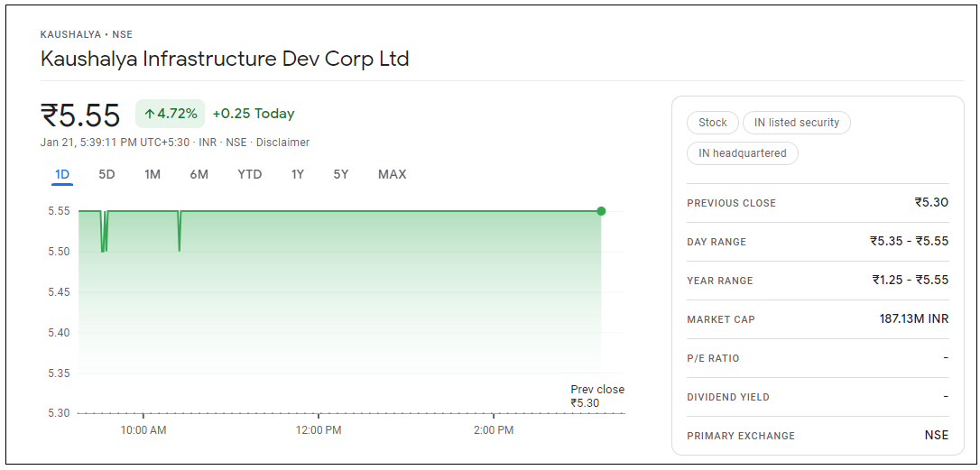Image resolution: width=980 pixels, height=470 pixels.
Task: Show the 1Y chart range
Action: tap(298, 174)
